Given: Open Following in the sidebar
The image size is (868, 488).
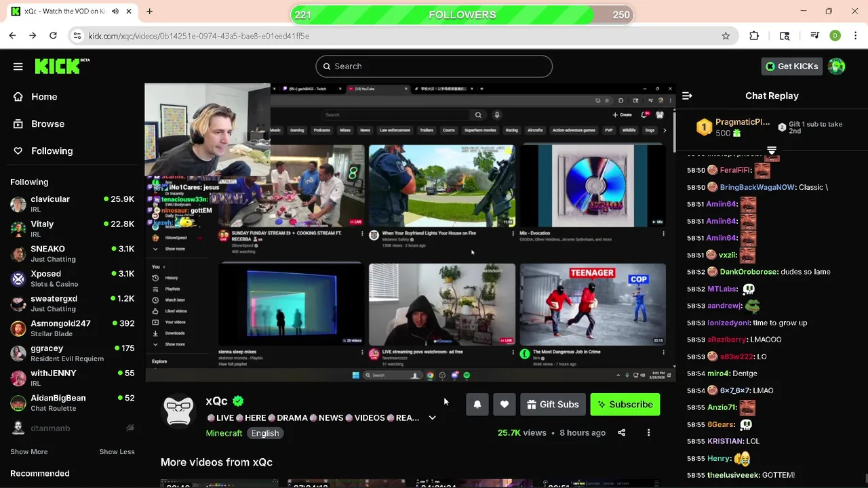Looking at the screenshot, I should [52, 151].
